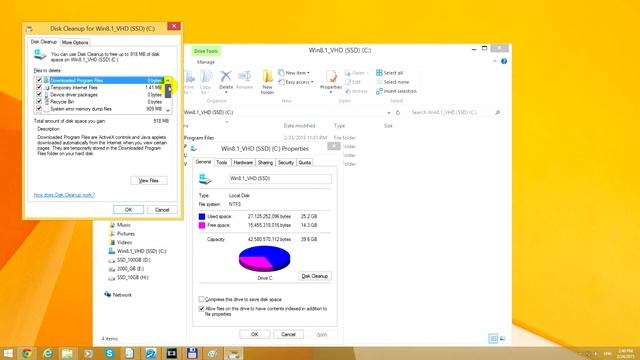The width and height of the screenshot is (640, 360).
Task: Click Invert selection in the ribbon
Action: click(396, 91)
